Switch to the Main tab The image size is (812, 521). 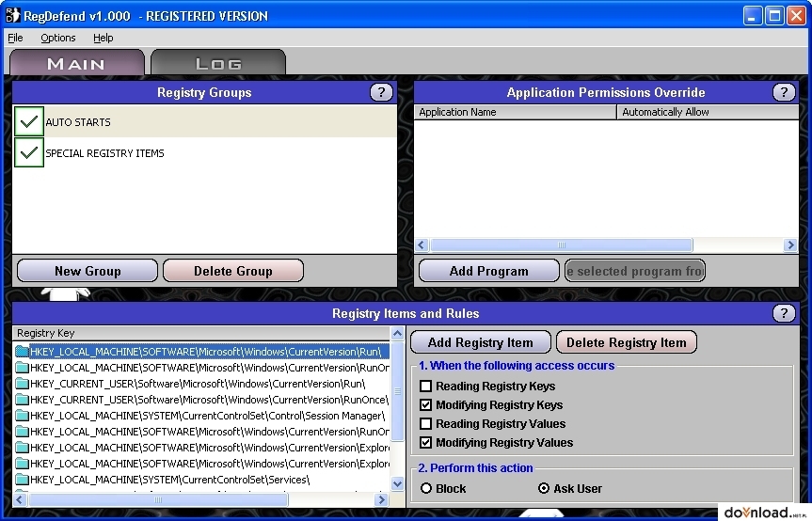[76, 63]
